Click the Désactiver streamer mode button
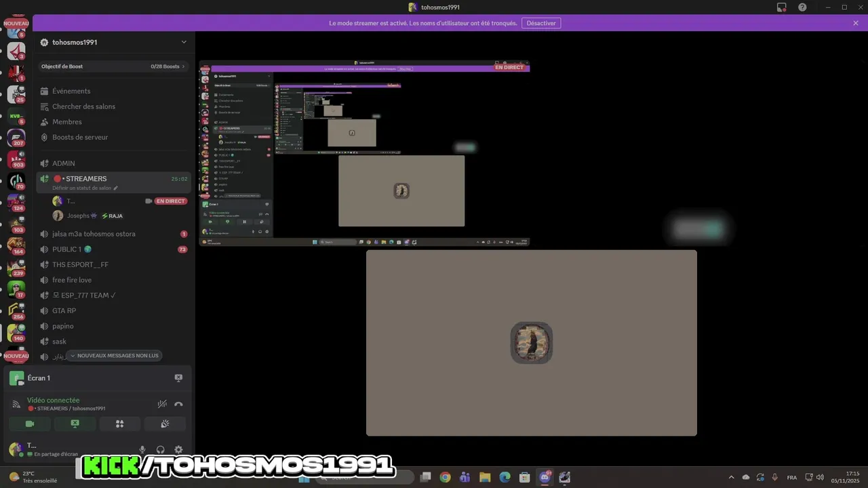 541,23
